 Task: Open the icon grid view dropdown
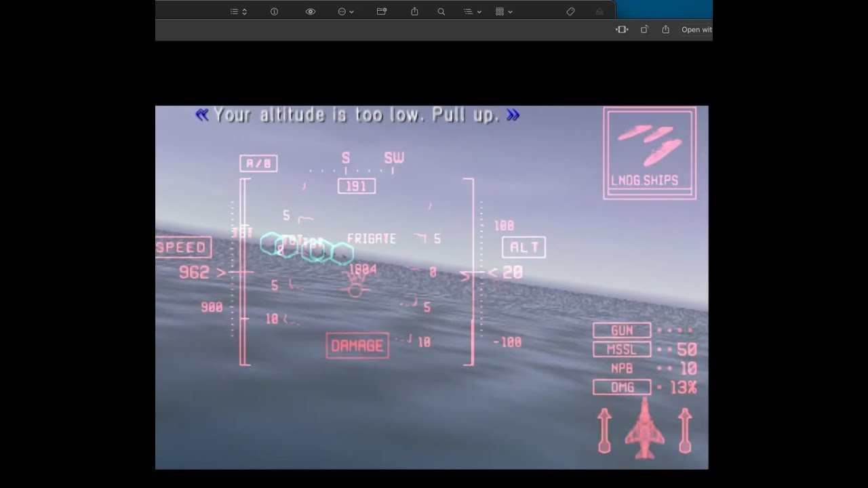tap(504, 12)
